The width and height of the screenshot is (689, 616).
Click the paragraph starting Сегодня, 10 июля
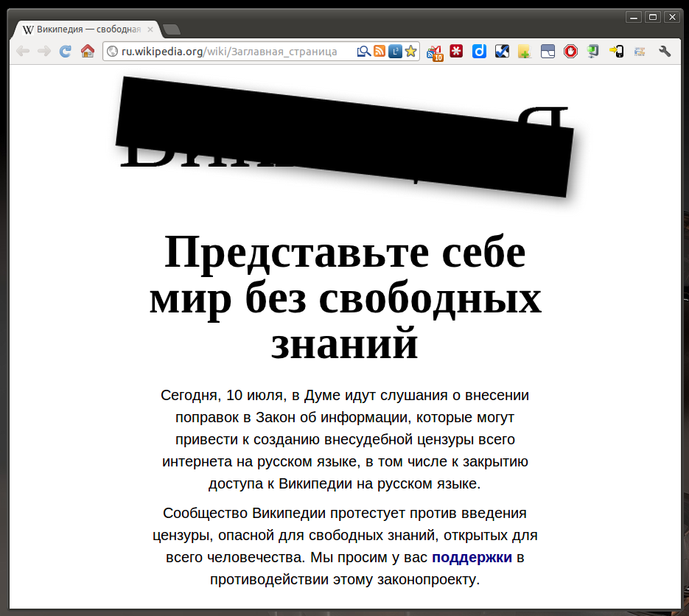(x=345, y=439)
